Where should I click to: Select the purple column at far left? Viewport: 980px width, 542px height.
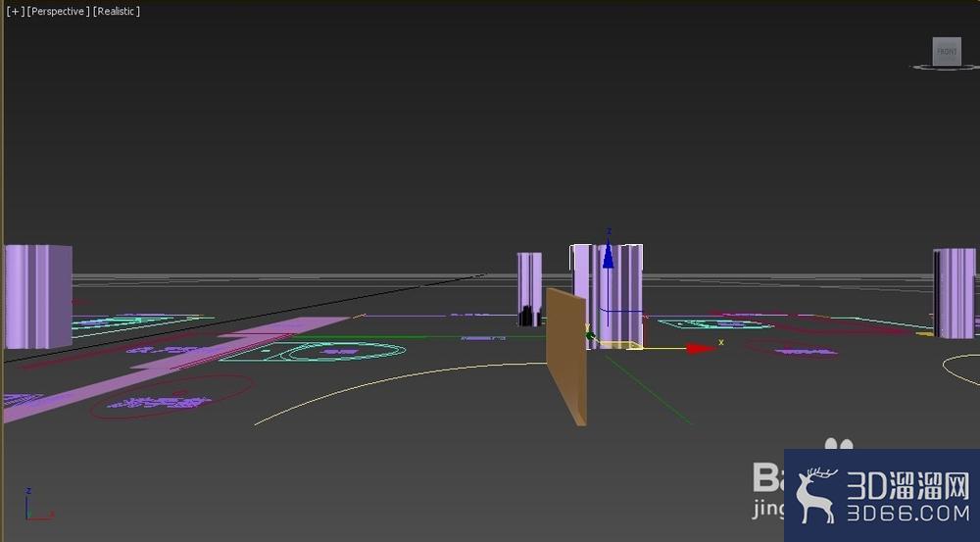tap(37, 296)
